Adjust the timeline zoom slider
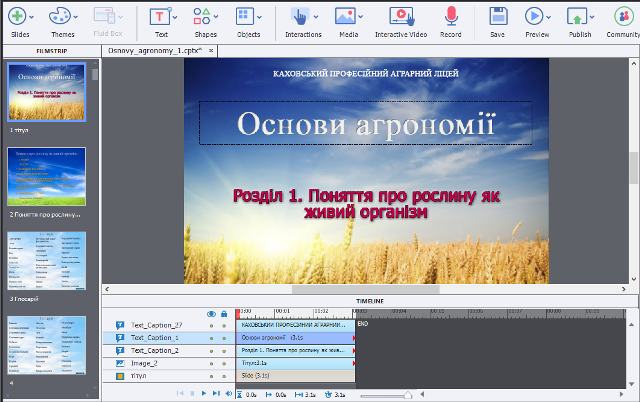 click(x=408, y=395)
